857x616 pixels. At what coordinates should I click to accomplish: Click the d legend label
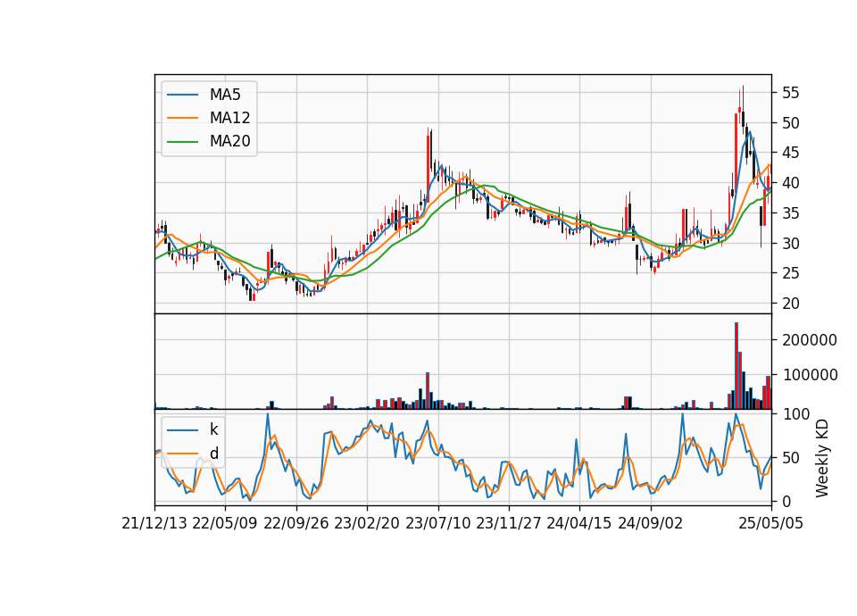(214, 454)
